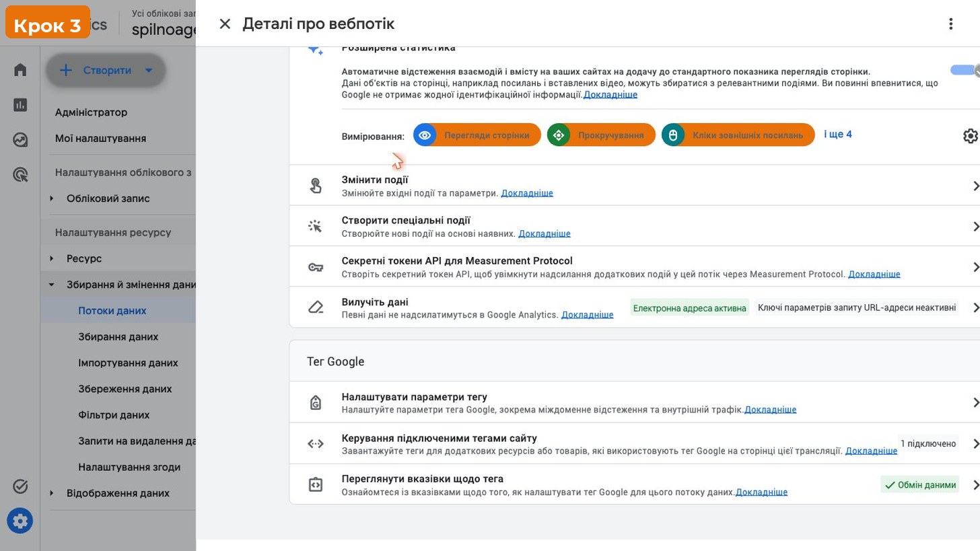Click the tag instructions code-box icon

point(316,484)
